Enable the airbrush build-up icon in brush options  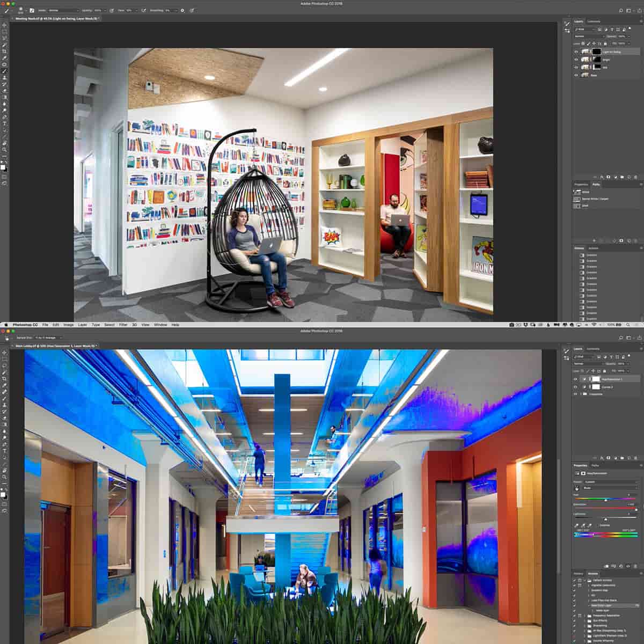pos(143,10)
